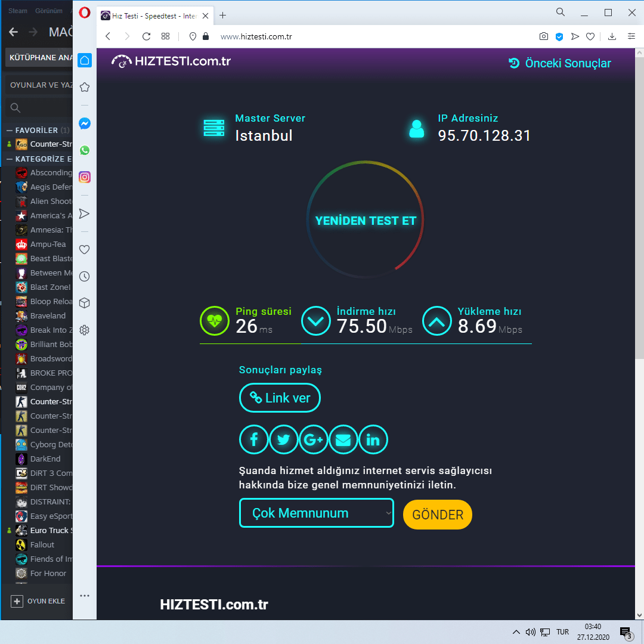Share results on LinkedIn

373,439
